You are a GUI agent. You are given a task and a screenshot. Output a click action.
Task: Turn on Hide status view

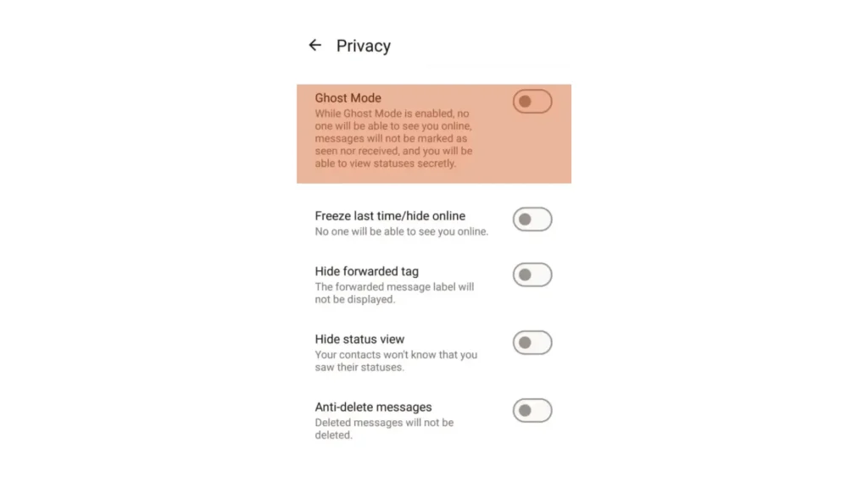coord(532,342)
